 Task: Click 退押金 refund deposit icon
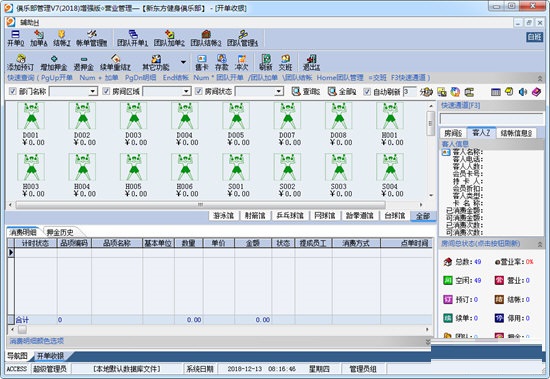(x=83, y=63)
